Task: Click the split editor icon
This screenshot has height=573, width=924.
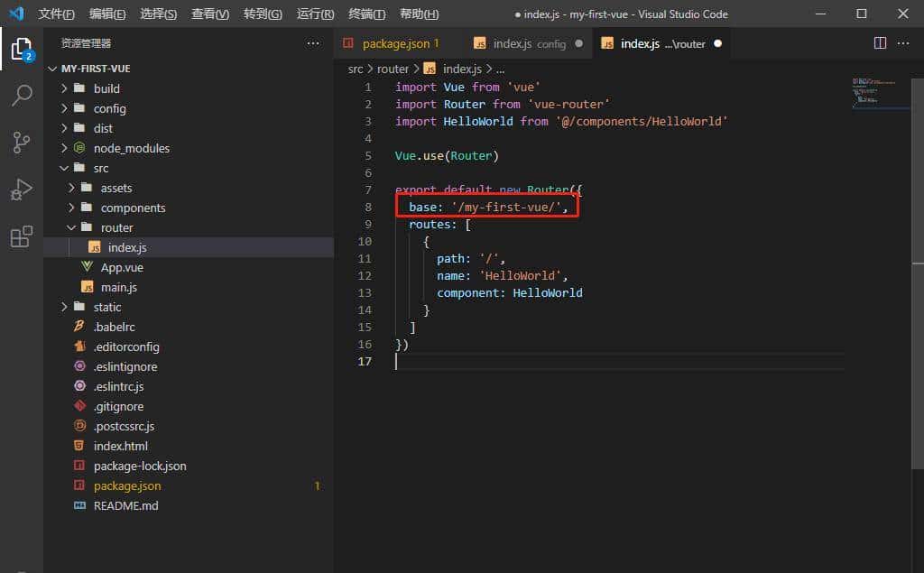Action: coord(880,43)
